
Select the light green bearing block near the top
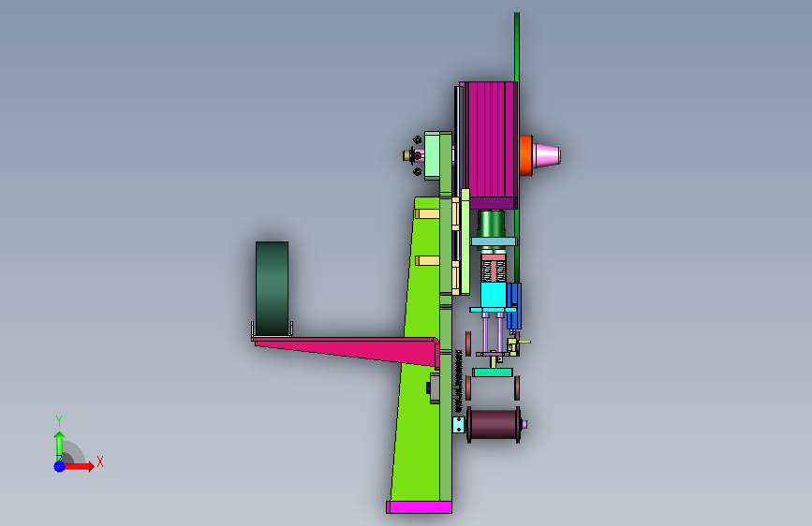click(432, 155)
